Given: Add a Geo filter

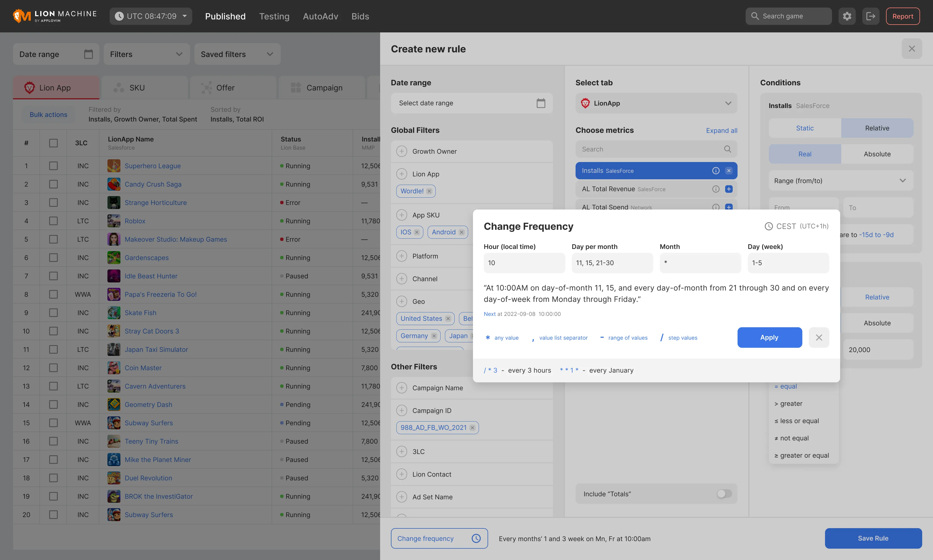Looking at the screenshot, I should pos(402,302).
